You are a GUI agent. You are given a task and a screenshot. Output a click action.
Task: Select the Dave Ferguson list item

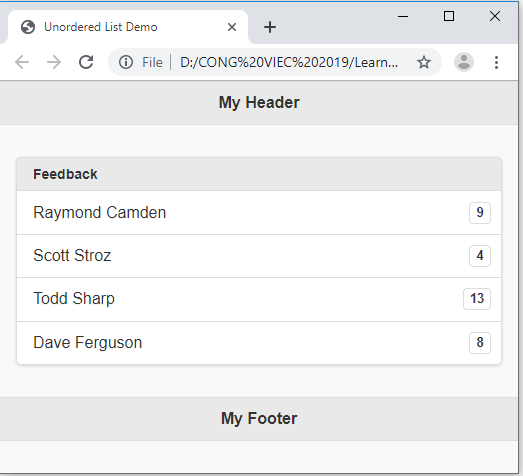tap(259, 343)
